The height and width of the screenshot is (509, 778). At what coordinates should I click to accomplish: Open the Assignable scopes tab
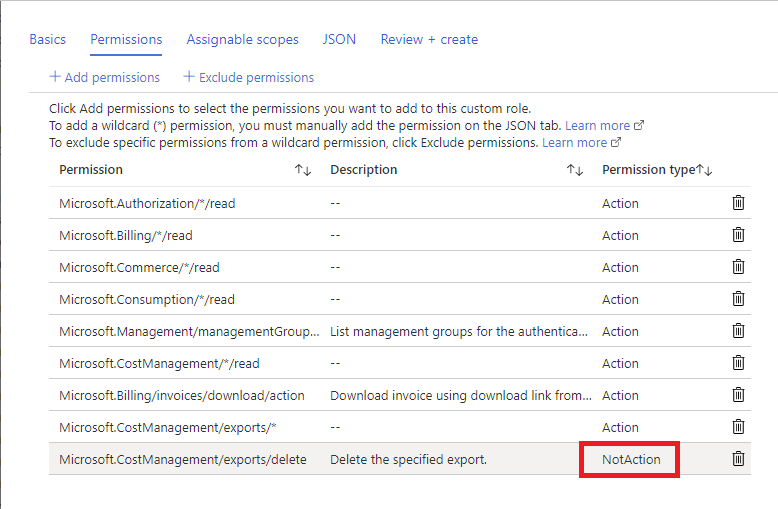(x=242, y=40)
